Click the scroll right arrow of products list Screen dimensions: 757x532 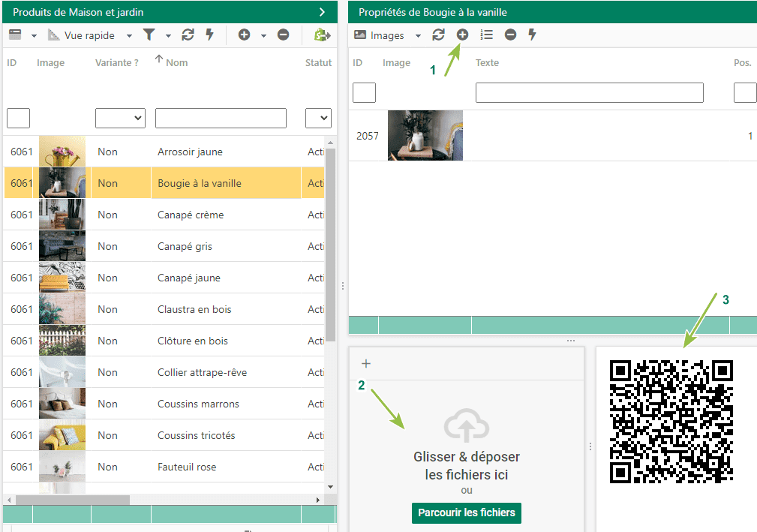pyautogui.click(x=317, y=500)
